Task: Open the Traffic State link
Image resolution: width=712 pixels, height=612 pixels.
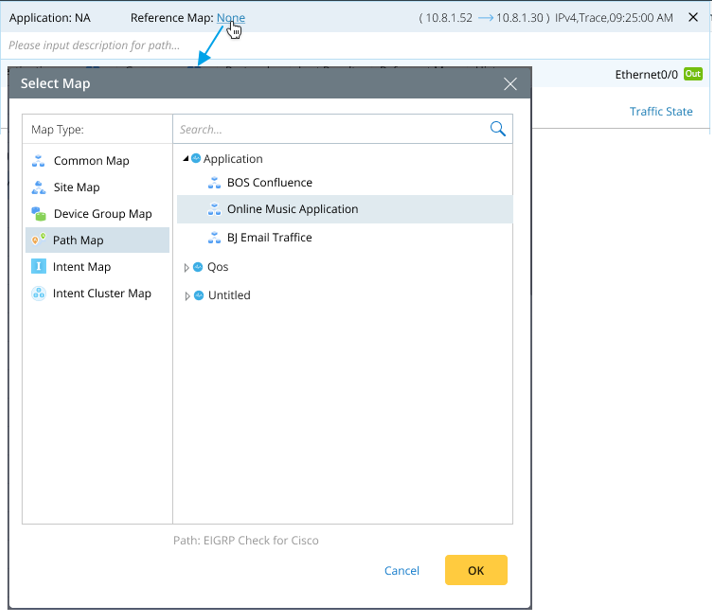Action: pyautogui.click(x=660, y=112)
